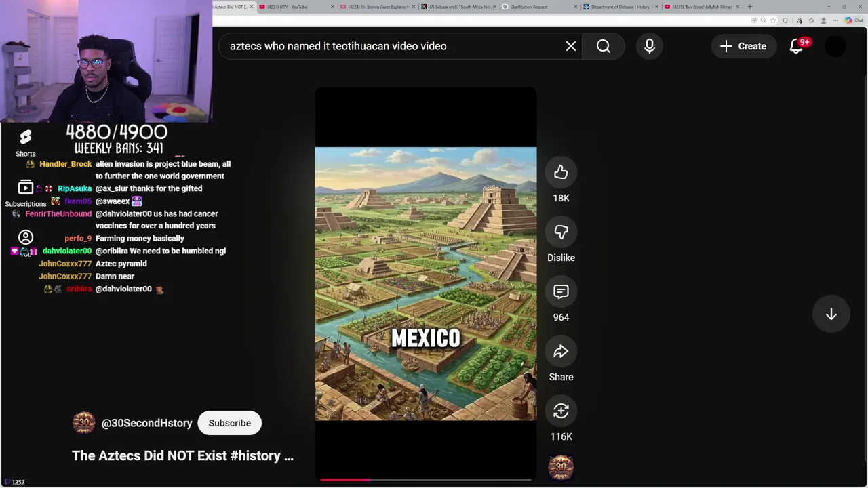
Task: Open the comments with 964 count
Action: [x=561, y=292]
